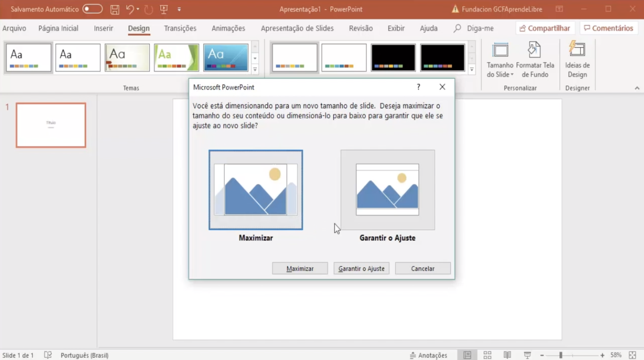Open the Arquivo menu
Screen dimensions: 644x360
14,28
